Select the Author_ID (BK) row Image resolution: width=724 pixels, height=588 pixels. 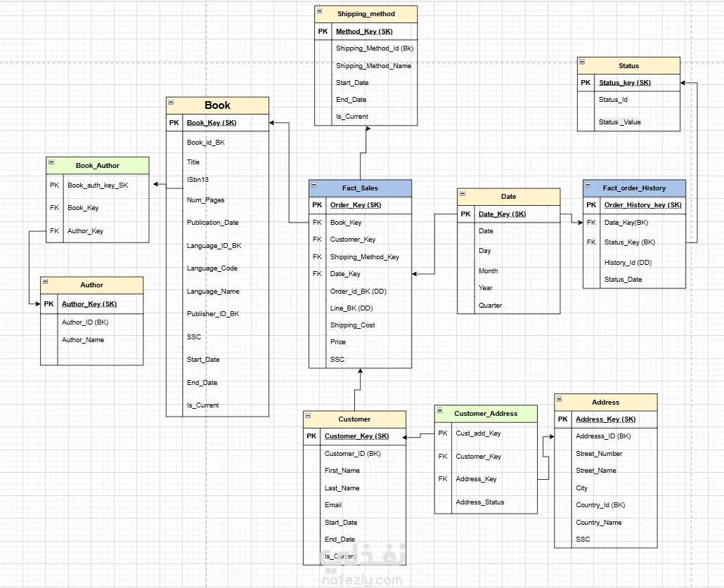pos(92,322)
